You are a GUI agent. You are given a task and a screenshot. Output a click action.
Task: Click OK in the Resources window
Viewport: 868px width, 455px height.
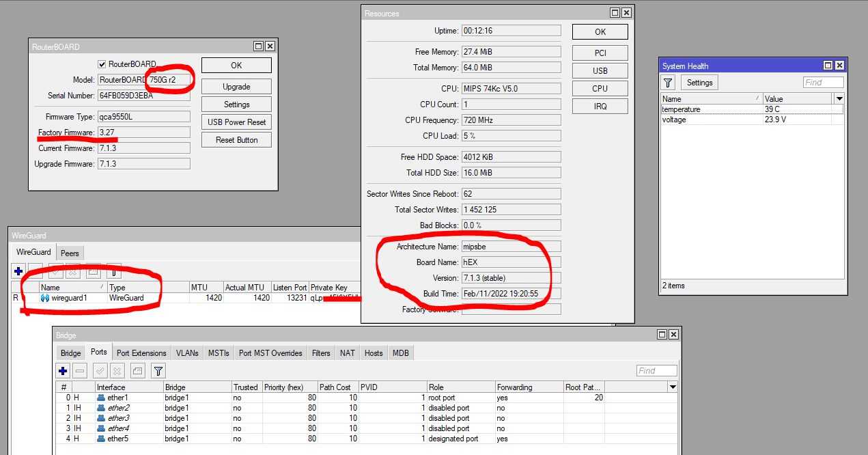[600, 31]
